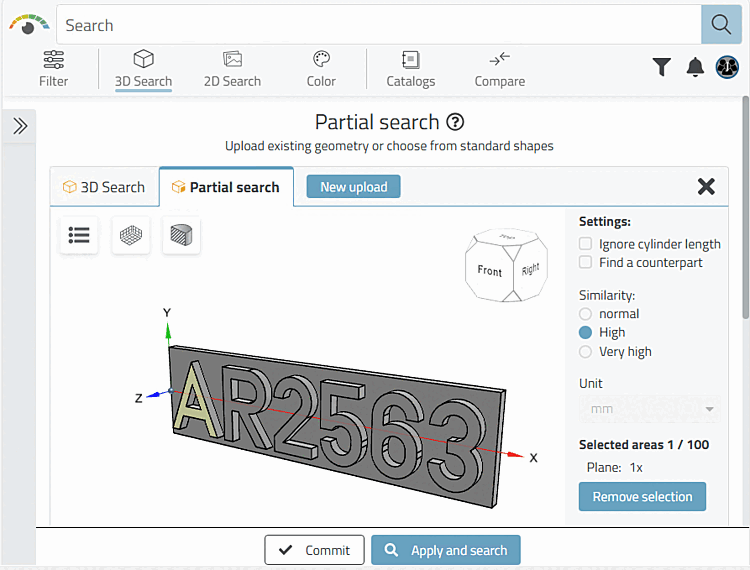This screenshot has height=570, width=750.
Task: Enable Find a counterpart checkbox
Action: [586, 263]
